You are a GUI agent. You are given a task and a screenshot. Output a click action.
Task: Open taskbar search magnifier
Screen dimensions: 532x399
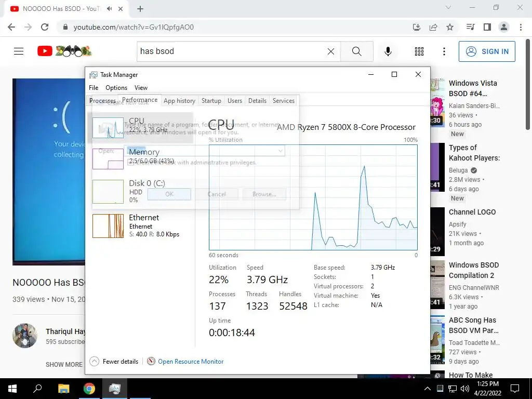37,389
